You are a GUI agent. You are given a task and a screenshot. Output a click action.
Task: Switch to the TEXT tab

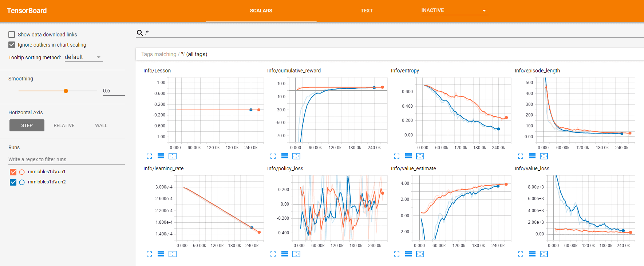pyautogui.click(x=367, y=11)
